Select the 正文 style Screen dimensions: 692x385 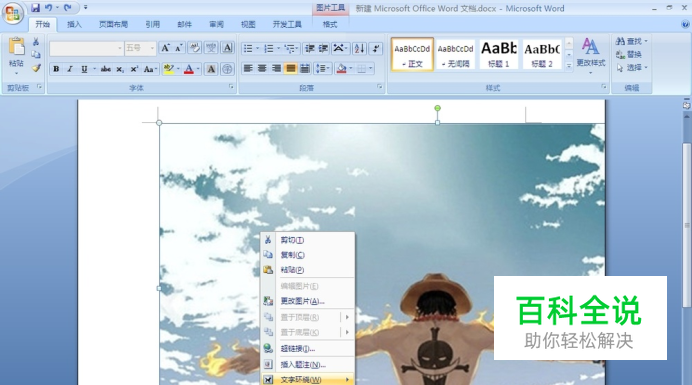(x=412, y=54)
